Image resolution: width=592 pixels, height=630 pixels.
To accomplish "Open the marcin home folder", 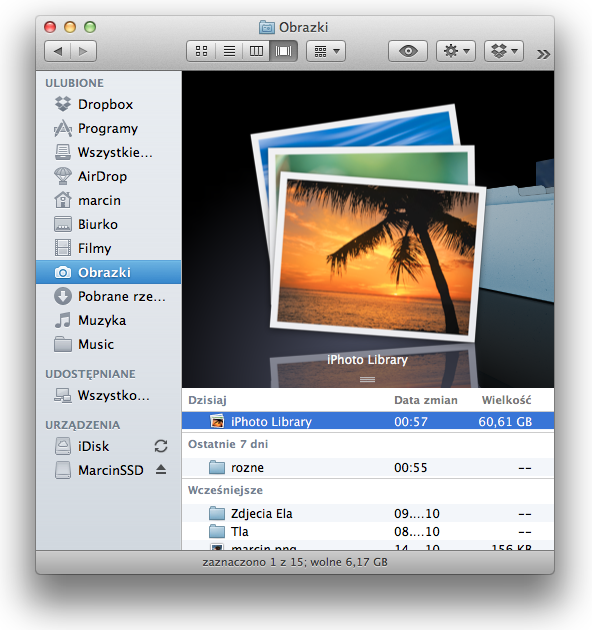I will coord(109,200).
